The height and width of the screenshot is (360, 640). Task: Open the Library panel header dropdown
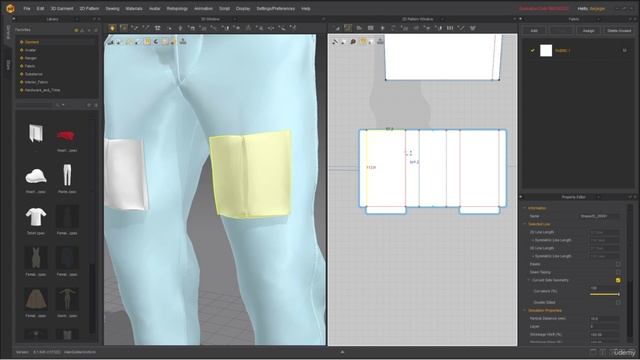pyautogui.click(x=77, y=19)
